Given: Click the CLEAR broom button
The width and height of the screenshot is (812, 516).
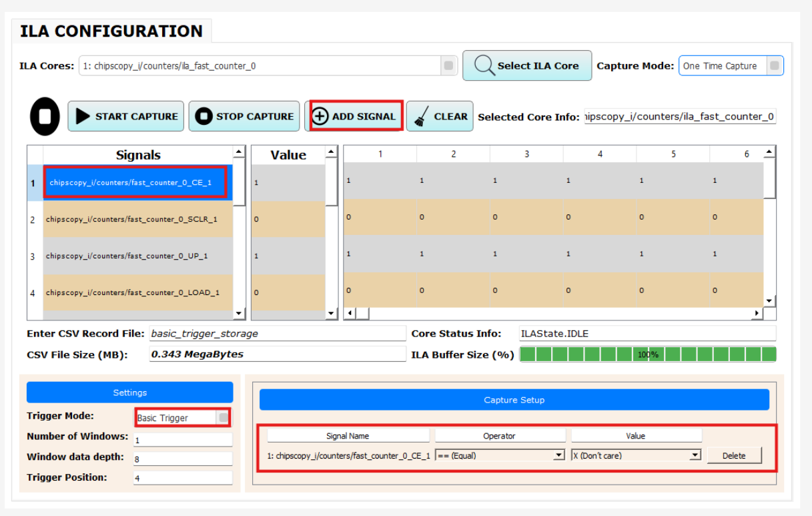Looking at the screenshot, I should tap(440, 116).
